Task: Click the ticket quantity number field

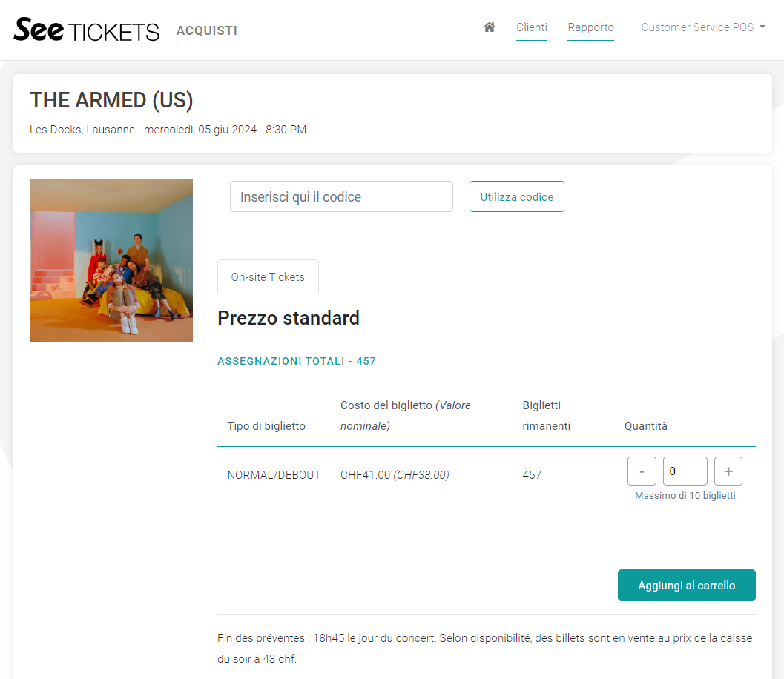Action: (x=685, y=471)
